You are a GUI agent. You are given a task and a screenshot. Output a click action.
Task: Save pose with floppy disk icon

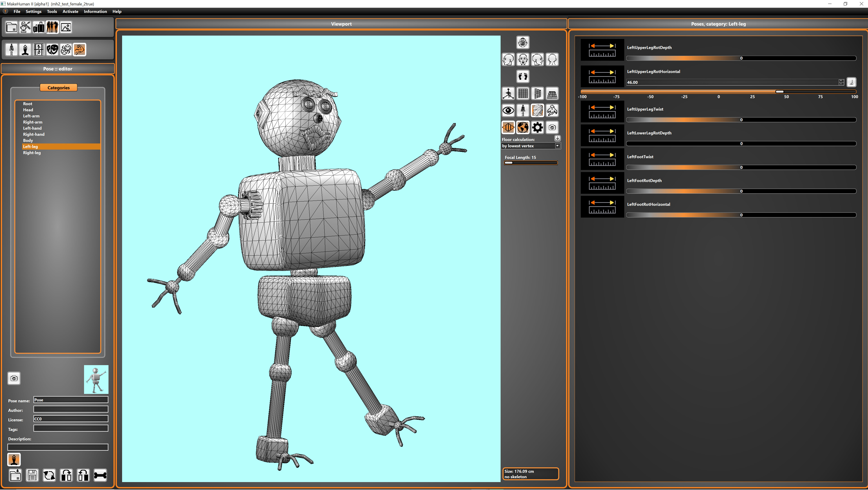click(x=32, y=475)
